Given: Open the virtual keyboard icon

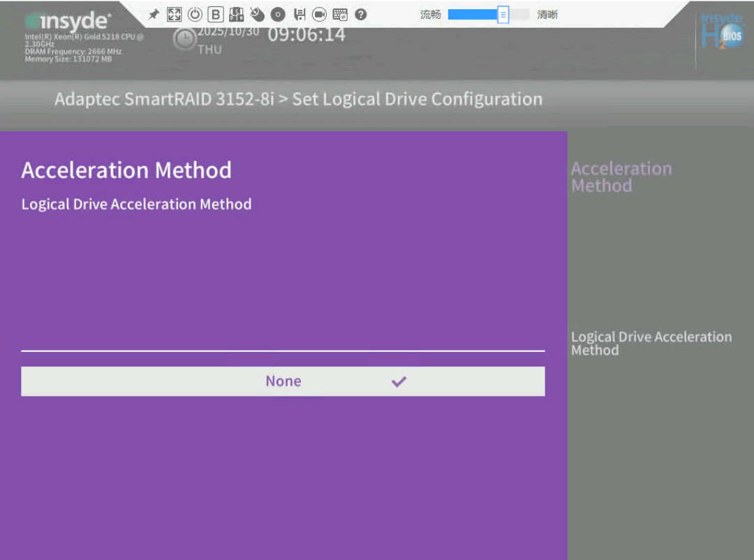Looking at the screenshot, I should click(340, 15).
